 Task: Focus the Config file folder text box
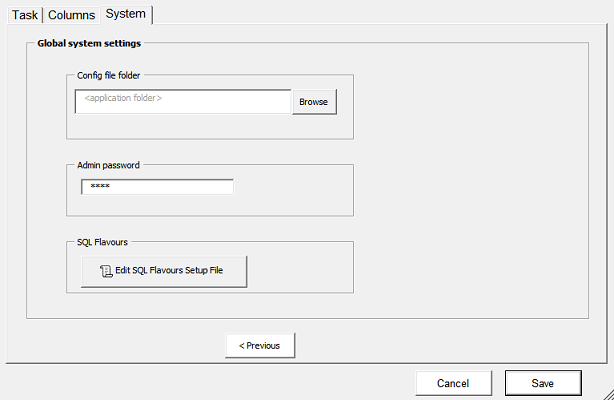(183, 101)
